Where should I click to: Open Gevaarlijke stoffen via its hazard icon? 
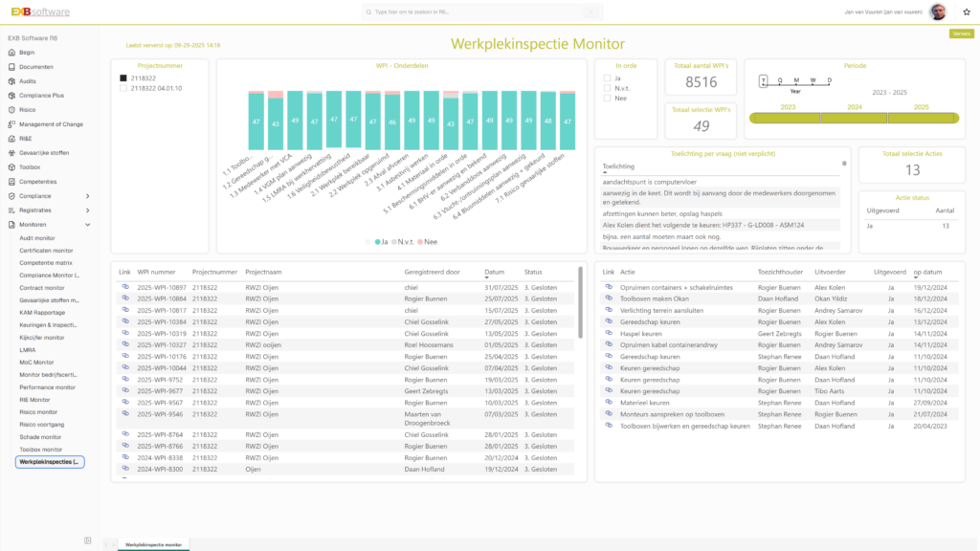tap(12, 153)
